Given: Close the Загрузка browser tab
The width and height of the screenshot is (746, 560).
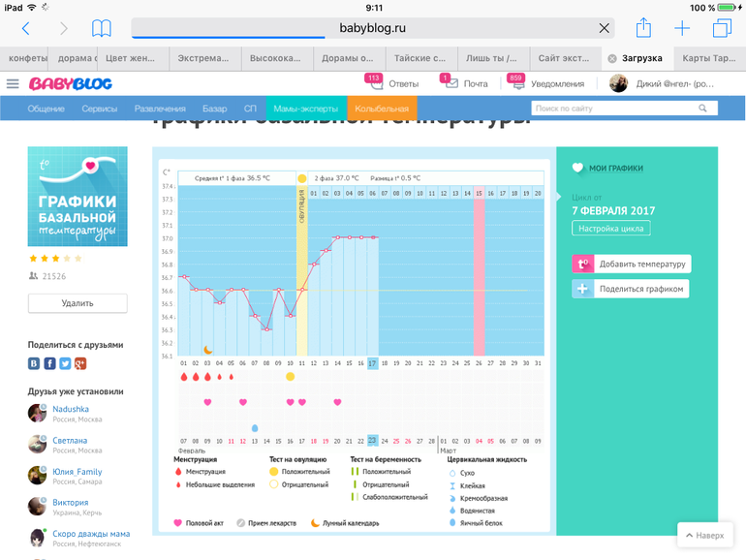Looking at the screenshot, I should click(612, 58).
